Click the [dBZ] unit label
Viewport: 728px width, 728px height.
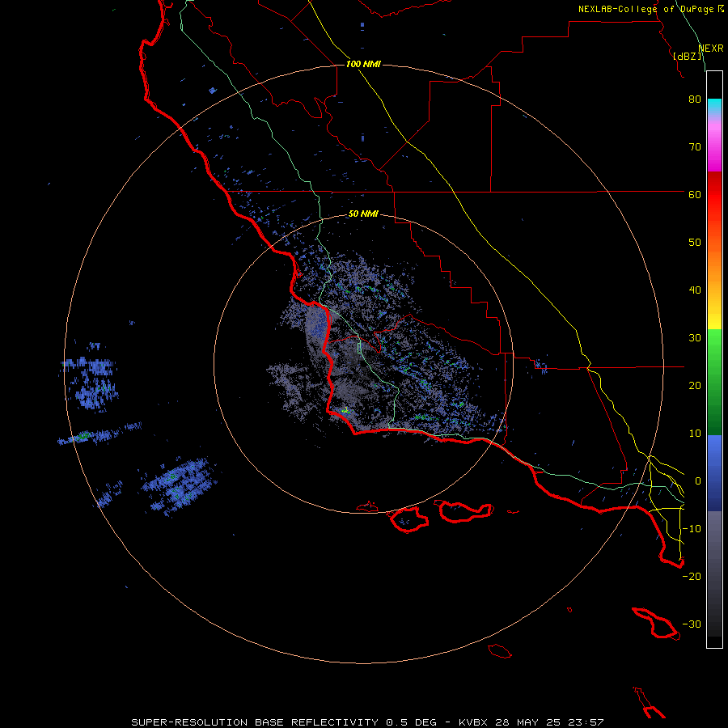coord(687,57)
